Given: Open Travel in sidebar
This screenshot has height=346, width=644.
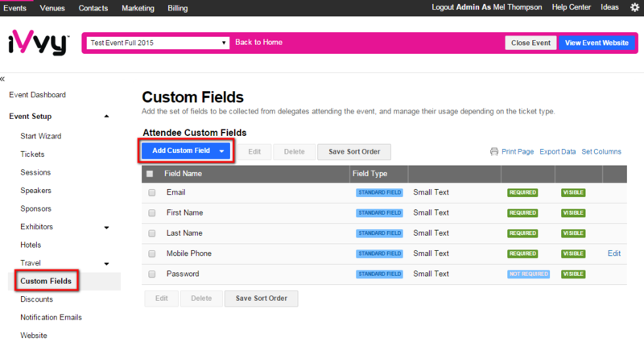Looking at the screenshot, I should point(31,262).
